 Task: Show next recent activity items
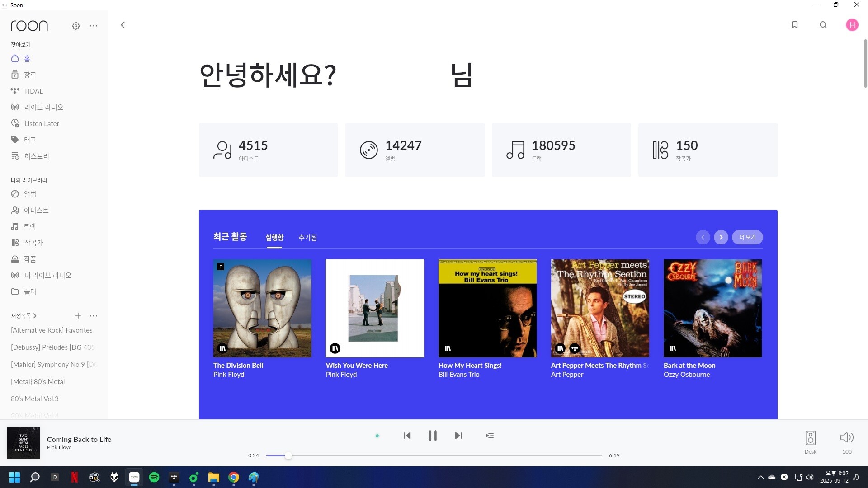(721, 237)
